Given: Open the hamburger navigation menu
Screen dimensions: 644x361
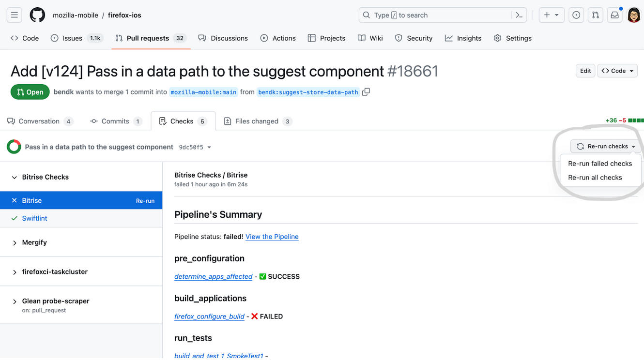Looking at the screenshot, I should point(15,15).
